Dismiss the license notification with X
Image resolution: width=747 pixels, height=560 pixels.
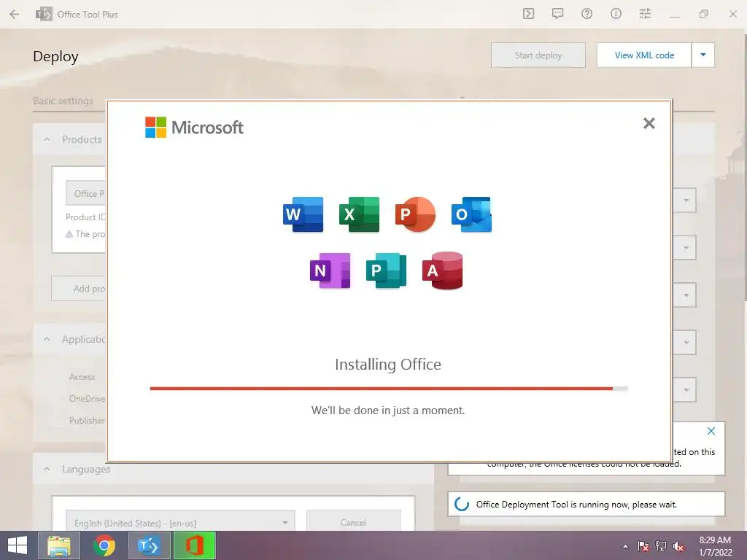(711, 431)
